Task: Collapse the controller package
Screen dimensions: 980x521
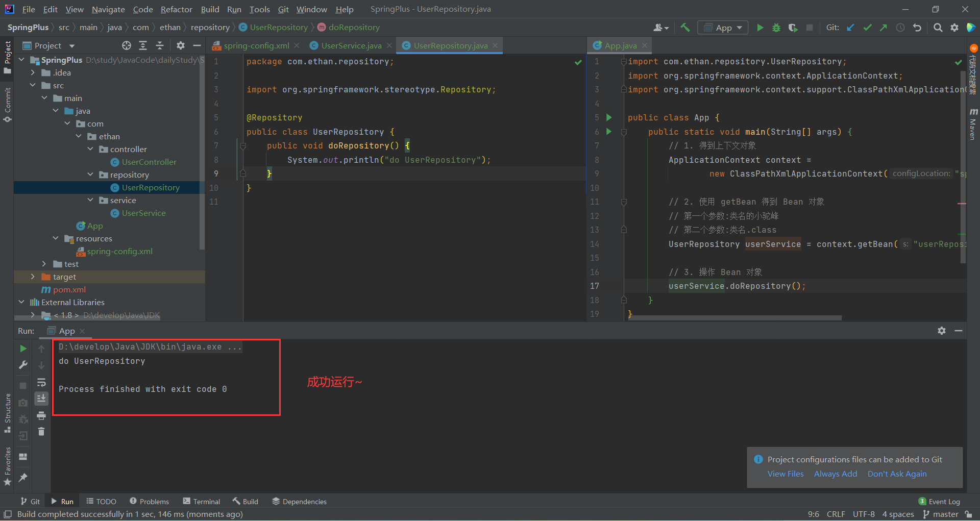Action: [x=90, y=149]
